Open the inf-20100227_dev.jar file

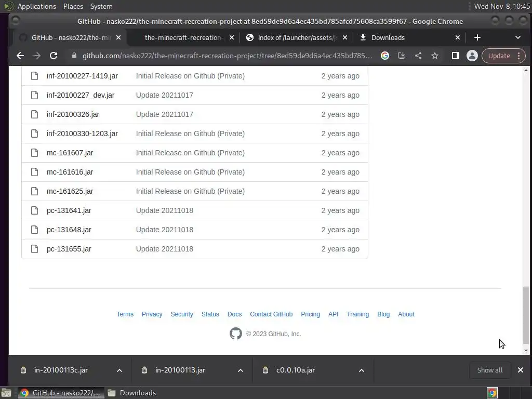click(x=81, y=95)
